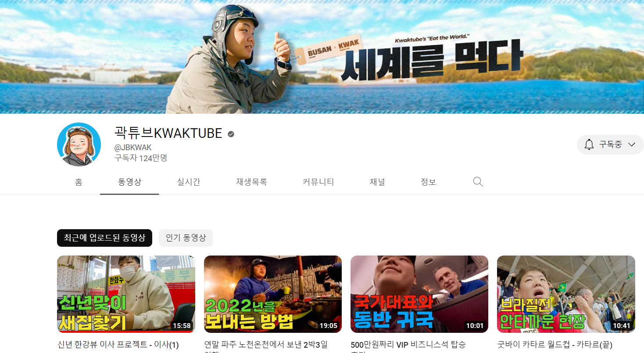The image size is (644, 353).
Task: Open the 국가대표와 동반 귀국 thumbnail
Action: pos(419,294)
